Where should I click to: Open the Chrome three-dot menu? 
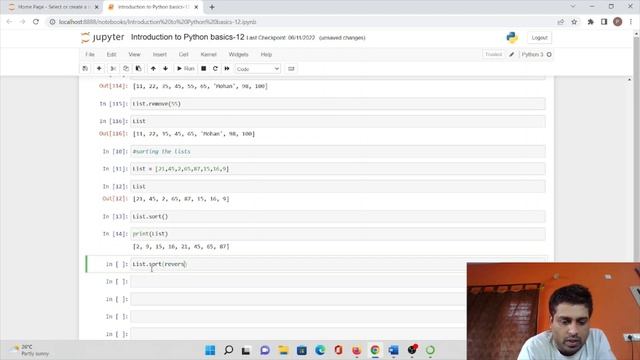click(631, 22)
